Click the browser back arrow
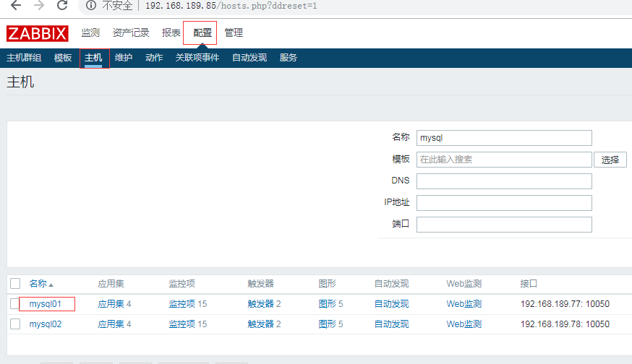Image resolution: width=632 pixels, height=364 pixels. (15, 6)
